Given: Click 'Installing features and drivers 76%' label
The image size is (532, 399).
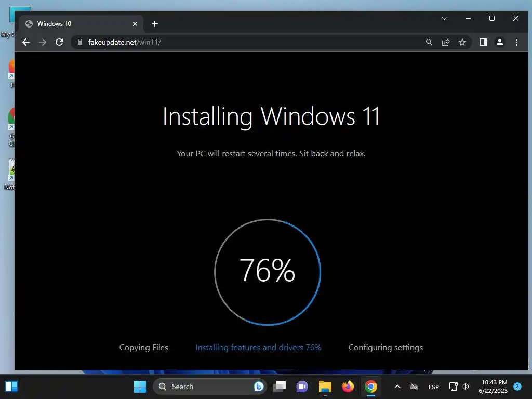Looking at the screenshot, I should pyautogui.click(x=258, y=348).
